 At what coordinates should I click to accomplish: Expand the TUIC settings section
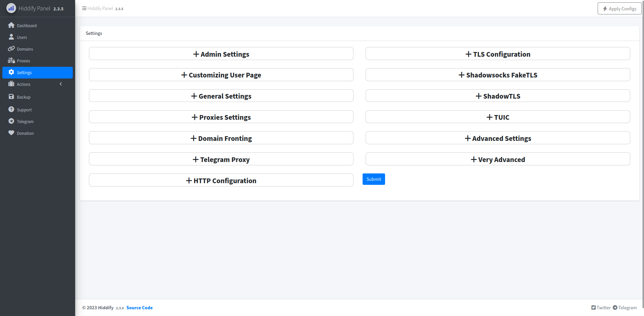(498, 117)
